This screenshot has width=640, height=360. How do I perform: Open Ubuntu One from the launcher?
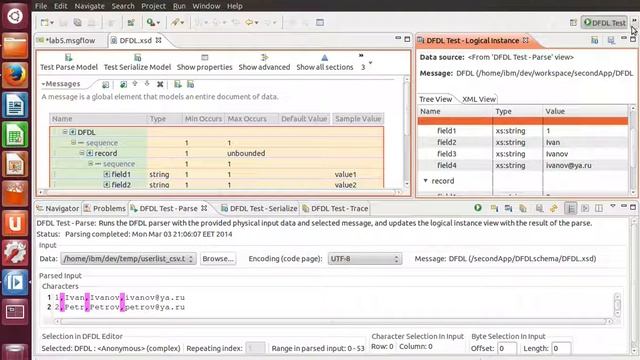coord(15,223)
